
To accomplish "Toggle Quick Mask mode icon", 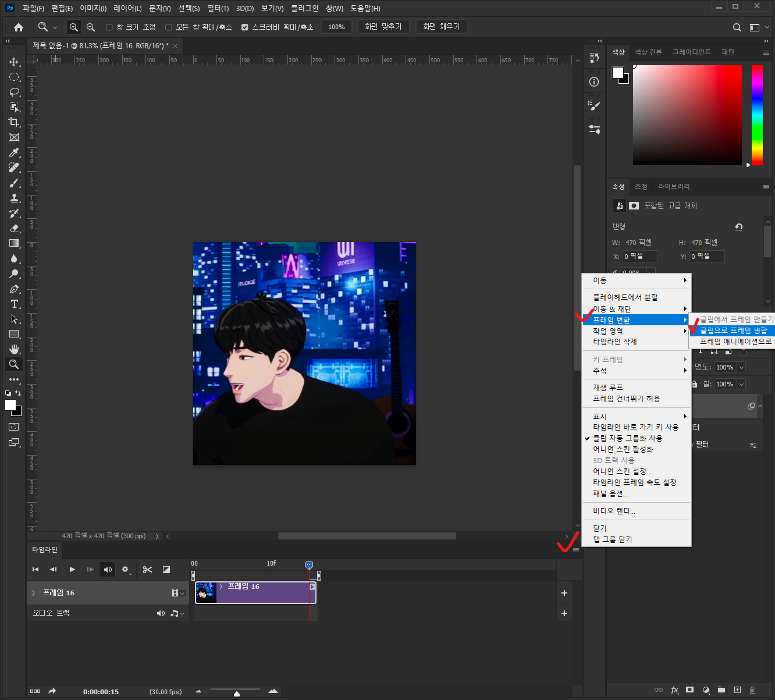I will [x=14, y=427].
